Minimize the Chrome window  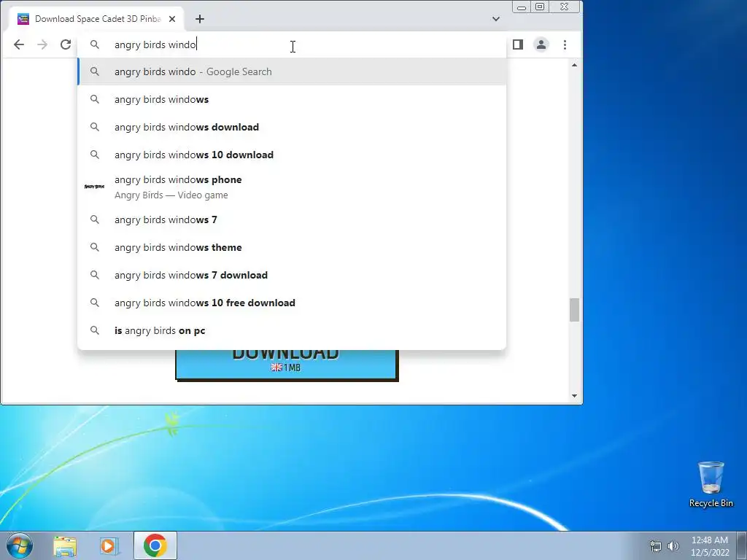(x=522, y=7)
